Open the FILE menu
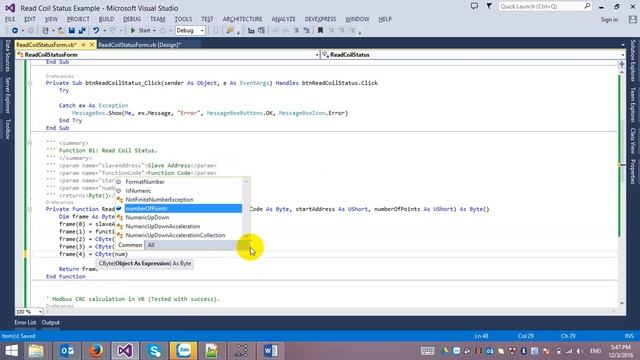The width and height of the screenshot is (640, 360). click(10, 19)
